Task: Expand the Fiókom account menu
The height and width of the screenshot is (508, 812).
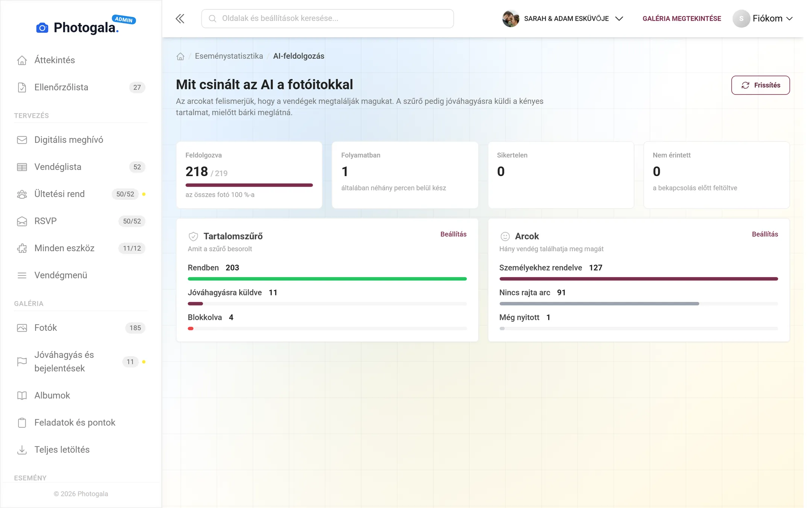Action: click(x=763, y=18)
